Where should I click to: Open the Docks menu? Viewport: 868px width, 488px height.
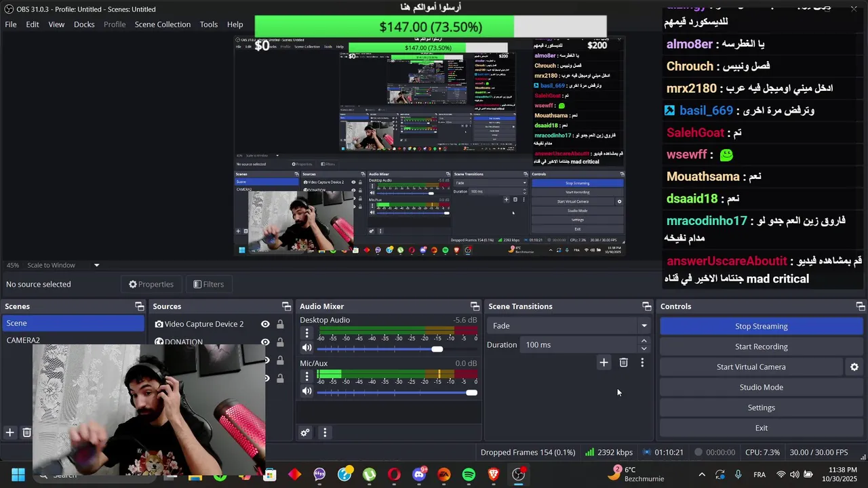[x=84, y=24]
